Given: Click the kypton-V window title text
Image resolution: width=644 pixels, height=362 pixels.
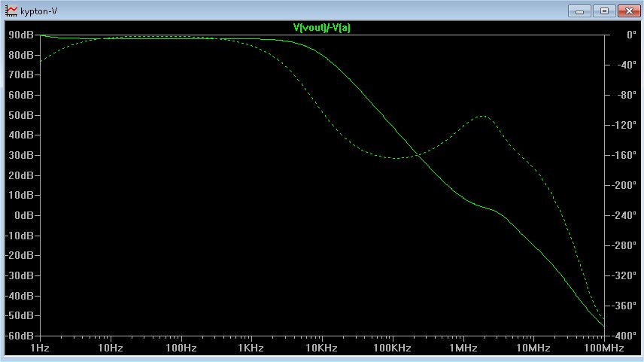Looking at the screenshot, I should click(38, 11).
